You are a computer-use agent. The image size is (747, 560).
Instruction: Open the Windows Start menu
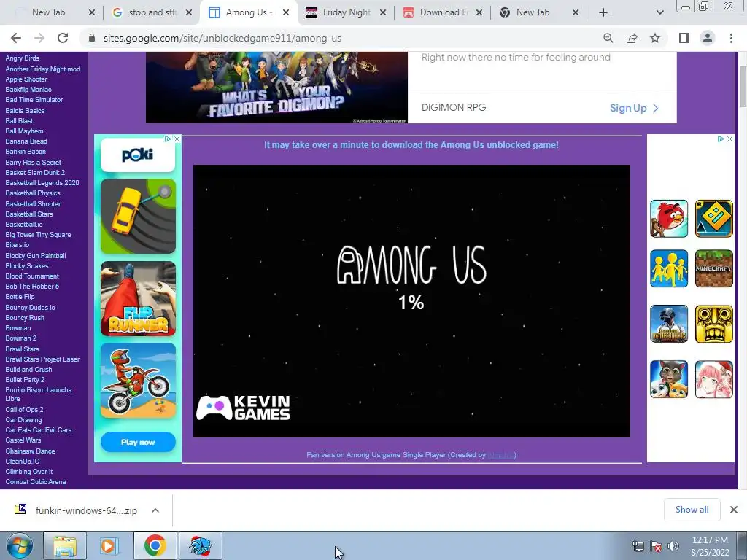click(20, 545)
